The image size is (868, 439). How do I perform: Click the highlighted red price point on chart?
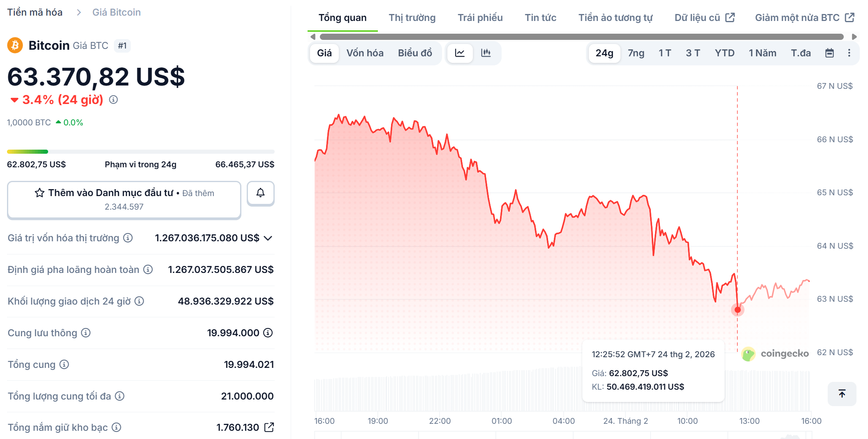pos(737,310)
